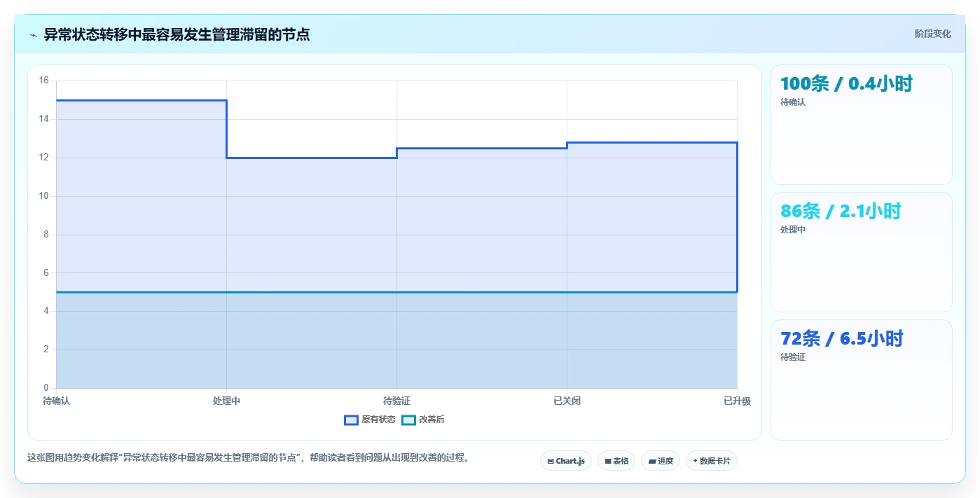The width and height of the screenshot is (980, 498).
Task: Click the 待验证 x-axis label
Action: pyautogui.click(x=396, y=401)
